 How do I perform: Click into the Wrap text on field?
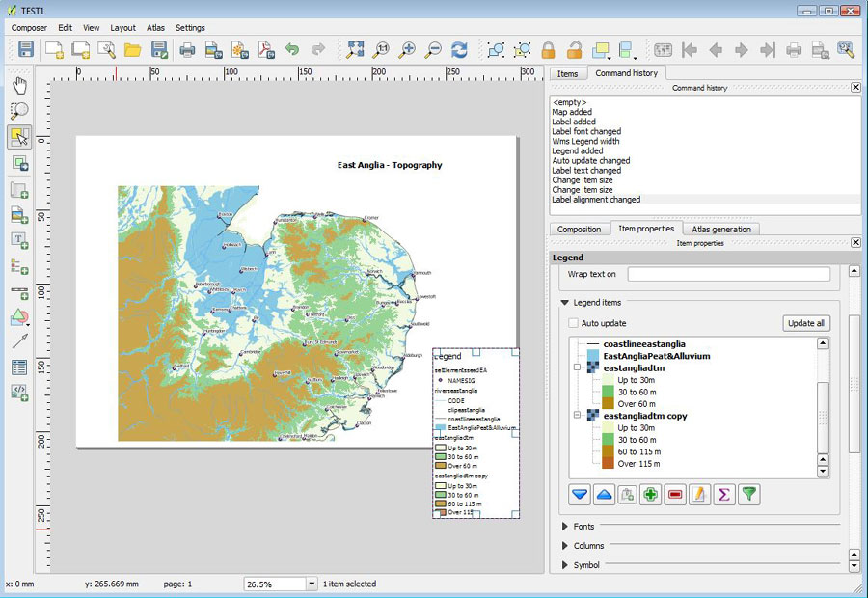pos(728,275)
